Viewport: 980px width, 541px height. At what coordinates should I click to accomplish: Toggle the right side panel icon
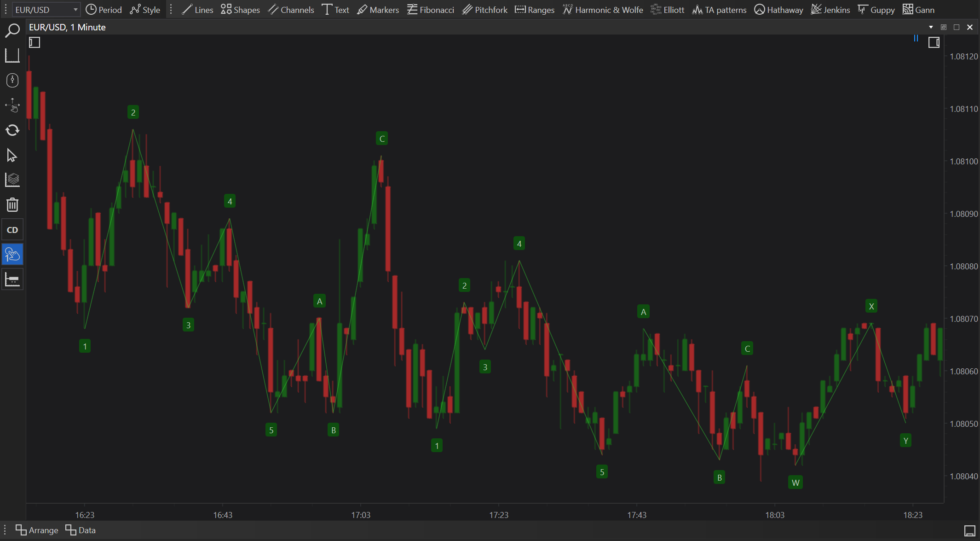(x=934, y=43)
